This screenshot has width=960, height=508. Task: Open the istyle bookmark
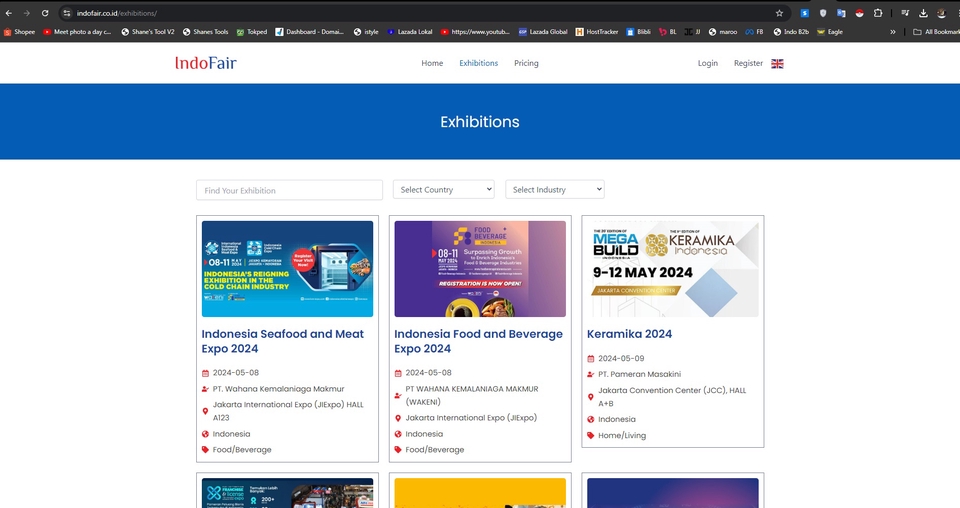click(x=366, y=32)
